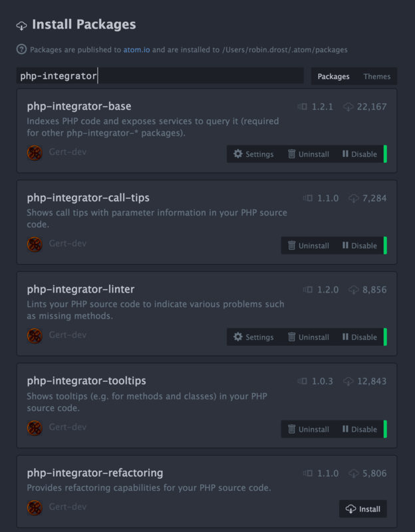Select the Packages tab
The height and width of the screenshot is (532, 415).
coord(334,76)
